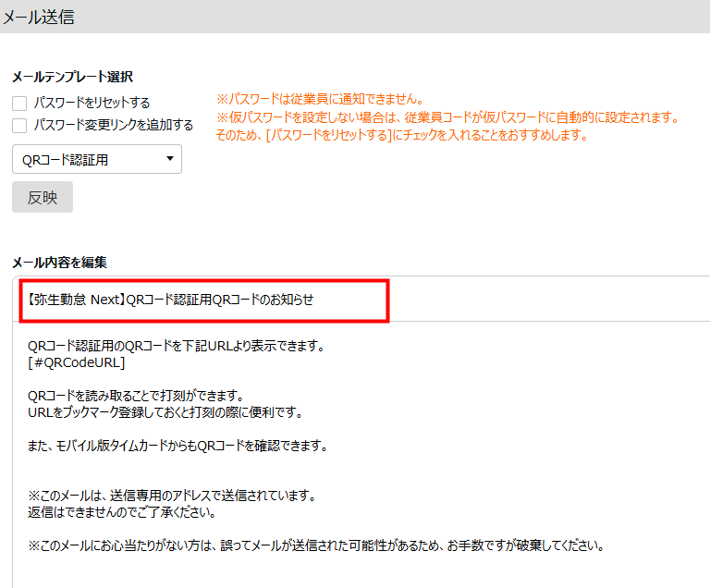
Task: Click the line about モバイル版タイムカード
Action: [177, 446]
